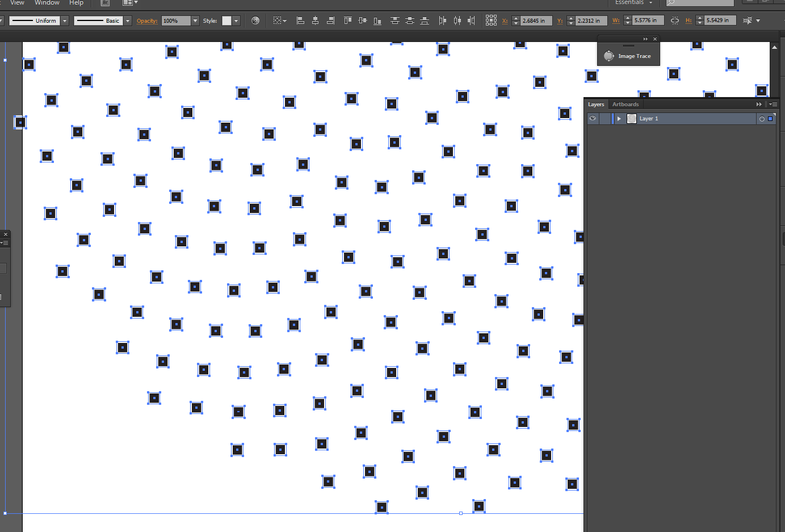Open the Image Trace panel icon
785x532 pixels.
pos(609,56)
